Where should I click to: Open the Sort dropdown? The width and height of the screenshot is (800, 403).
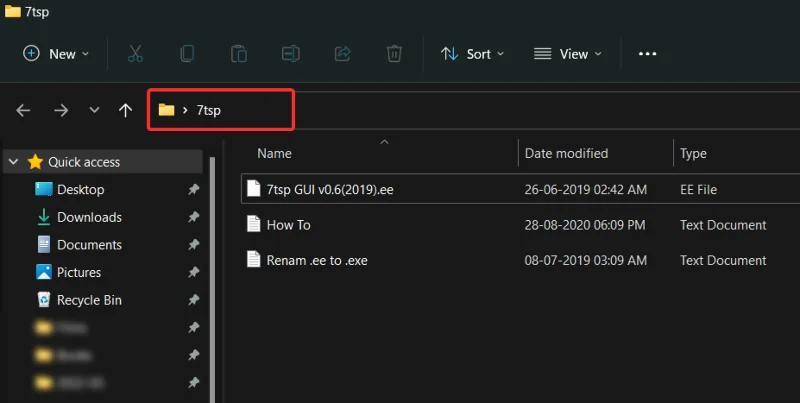(x=472, y=54)
